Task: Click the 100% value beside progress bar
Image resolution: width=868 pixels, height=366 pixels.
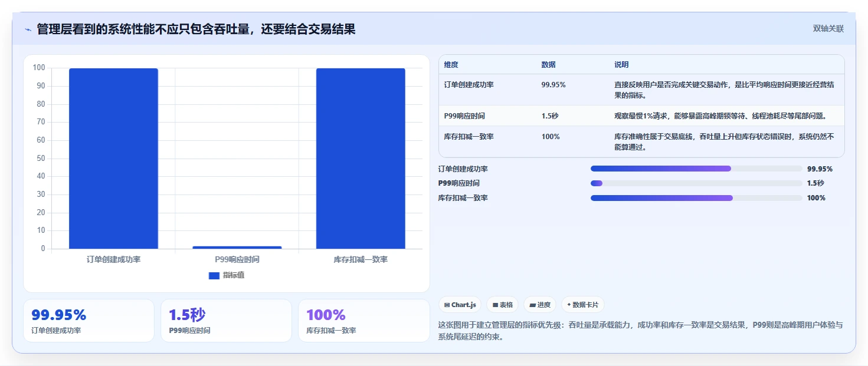Action: 816,198
